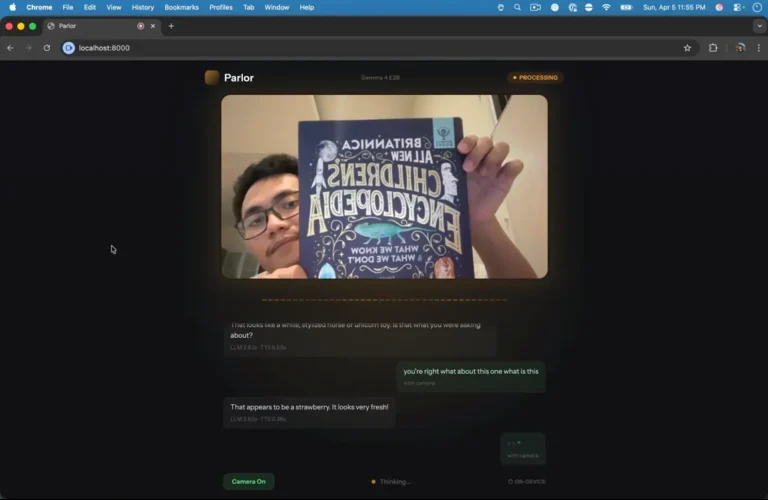Open a new browser tab

click(171, 26)
